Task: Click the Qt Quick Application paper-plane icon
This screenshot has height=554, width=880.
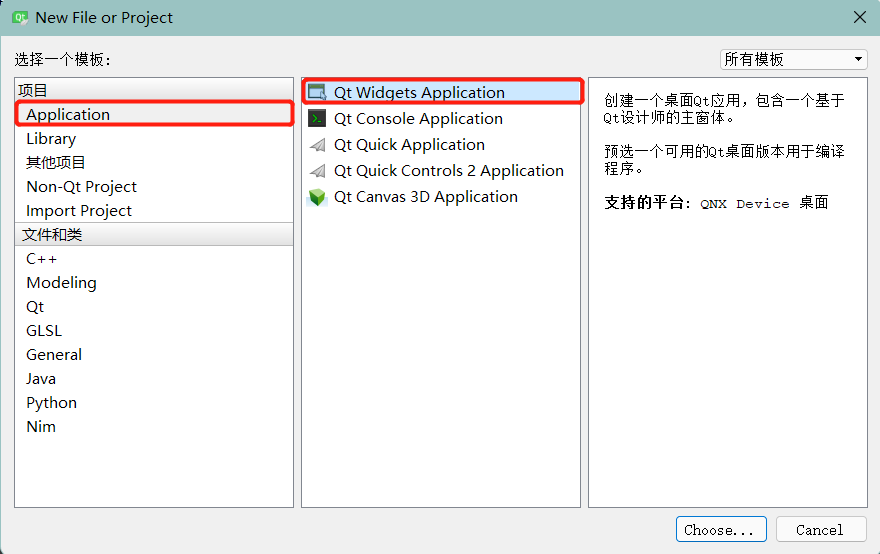Action: (x=318, y=145)
